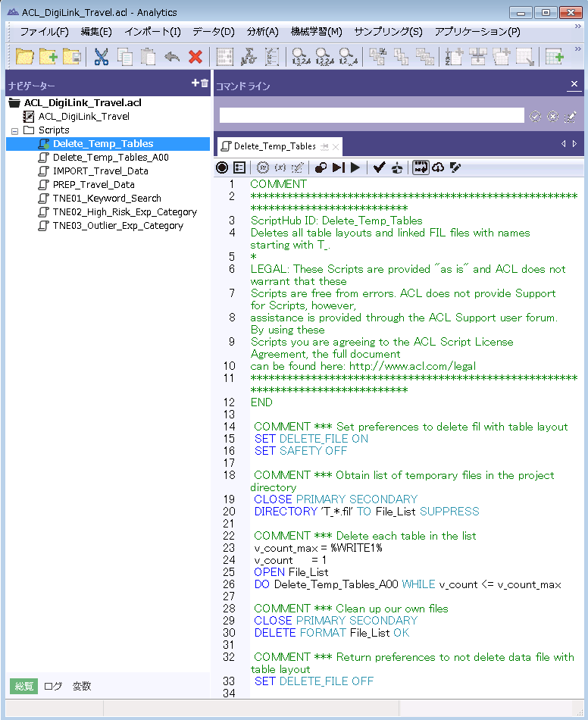588x720 pixels.
Task: Click the checkmark icon in script toolbar
Action: (x=379, y=167)
